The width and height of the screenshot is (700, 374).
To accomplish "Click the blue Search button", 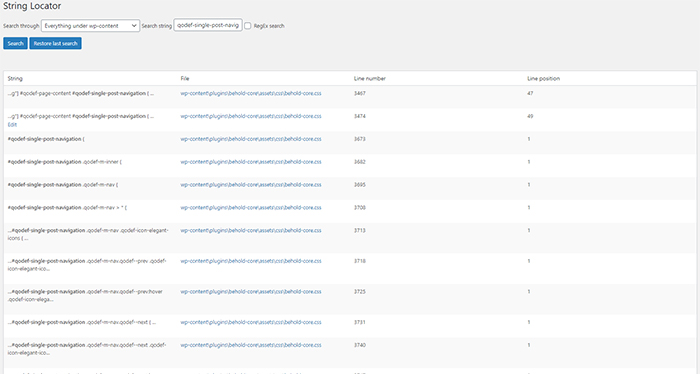I will pos(15,43).
